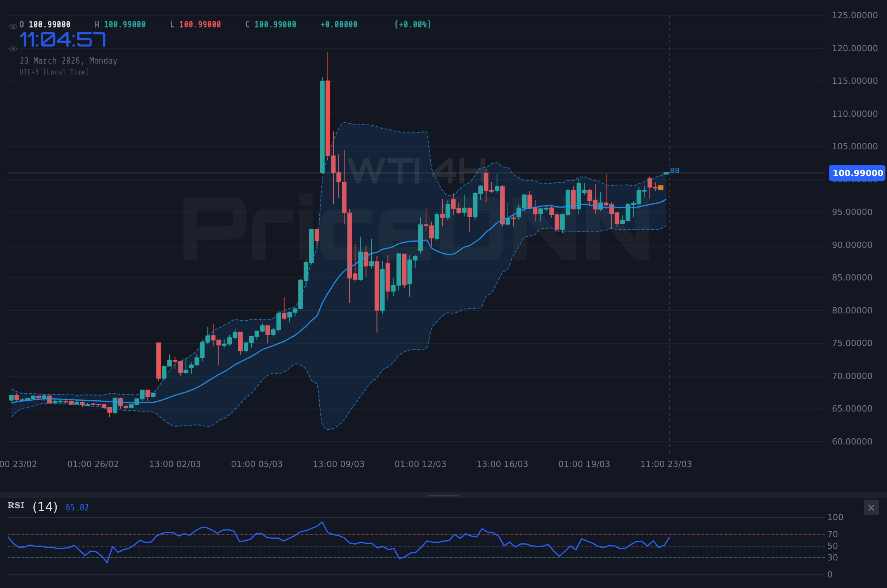887x588 pixels.
Task: Close the RSI indicator panel
Action: (871, 508)
